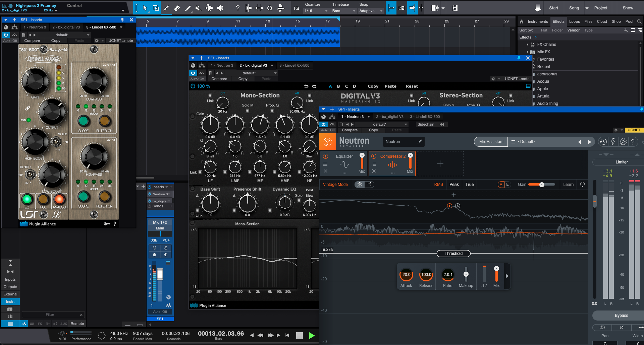The image size is (644, 345).
Task: Click the Browser search magnifier icon
Action: tap(639, 21)
